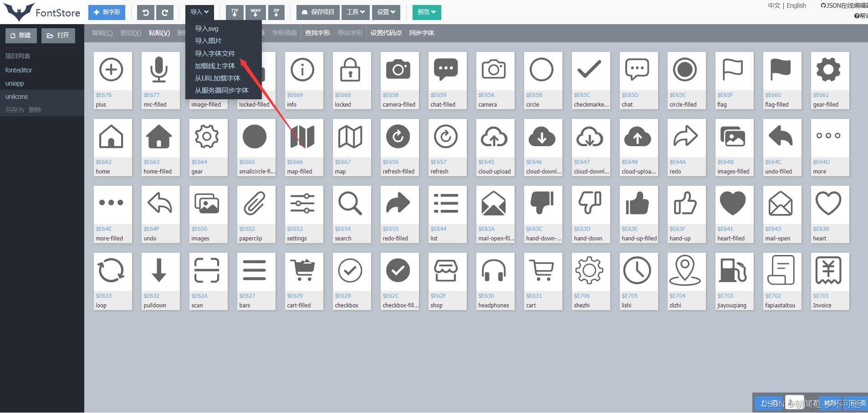Click the 新字形 button
The width and height of the screenshot is (868, 413).
pyautogui.click(x=107, y=12)
